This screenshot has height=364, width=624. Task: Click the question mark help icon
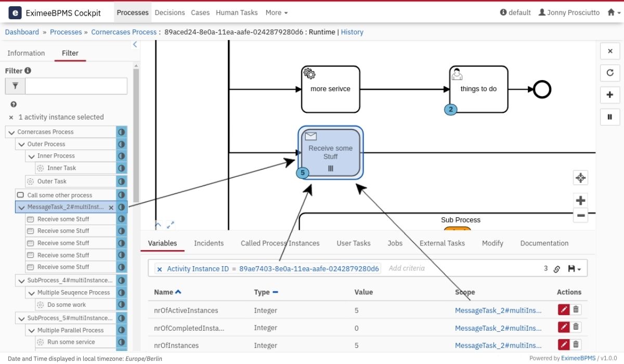tap(14, 105)
